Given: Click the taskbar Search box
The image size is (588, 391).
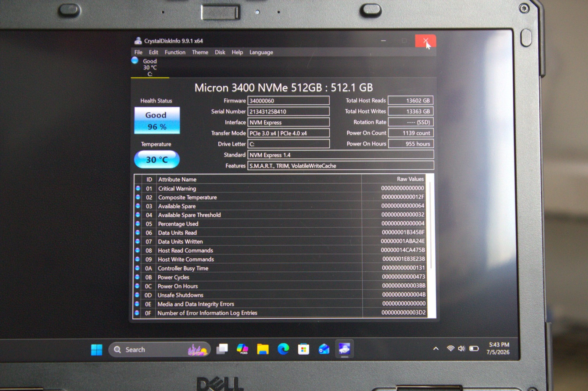Looking at the screenshot, I should (x=159, y=350).
